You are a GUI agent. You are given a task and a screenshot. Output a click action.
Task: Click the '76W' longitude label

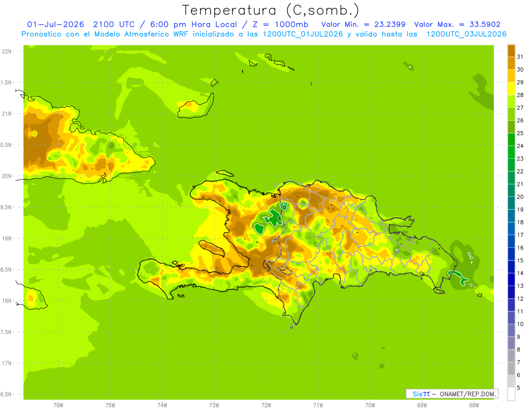pos(58,405)
